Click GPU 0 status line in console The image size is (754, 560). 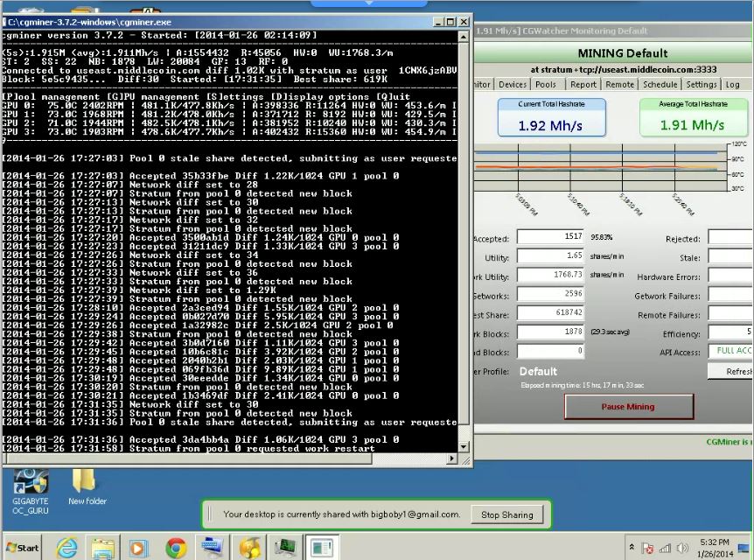click(229, 105)
